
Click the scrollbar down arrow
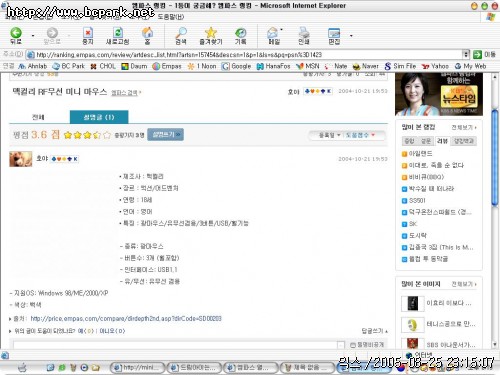coord(495,344)
